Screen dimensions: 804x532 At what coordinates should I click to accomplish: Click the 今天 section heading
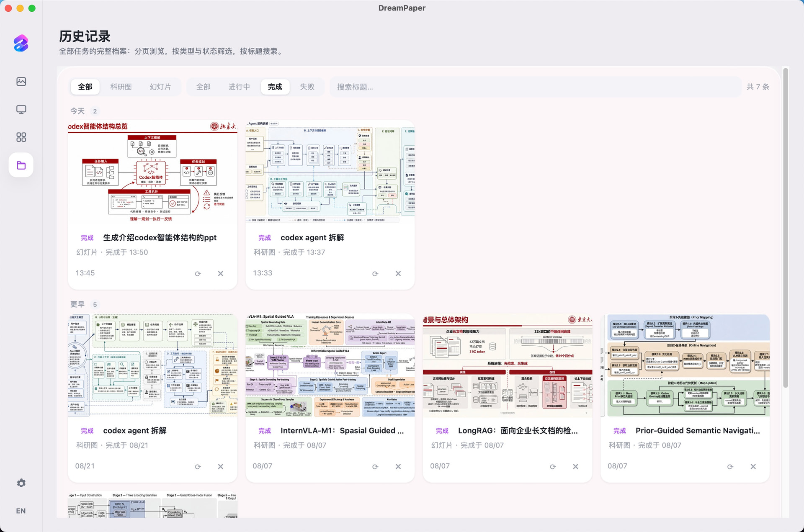[77, 111]
